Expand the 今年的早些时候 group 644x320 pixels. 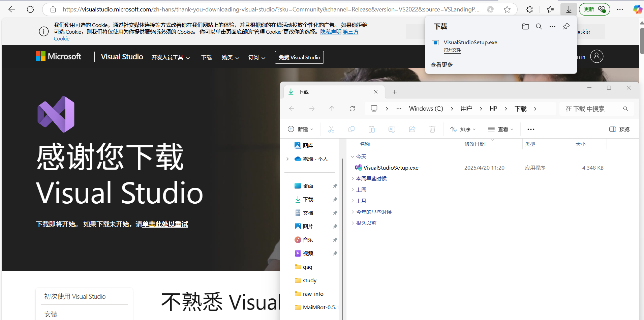click(x=352, y=212)
